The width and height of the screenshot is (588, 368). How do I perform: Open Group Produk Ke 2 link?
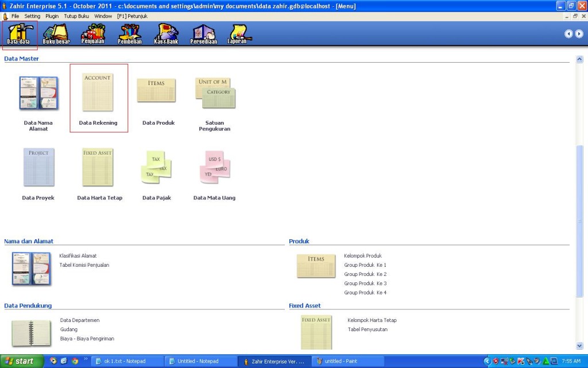365,274
